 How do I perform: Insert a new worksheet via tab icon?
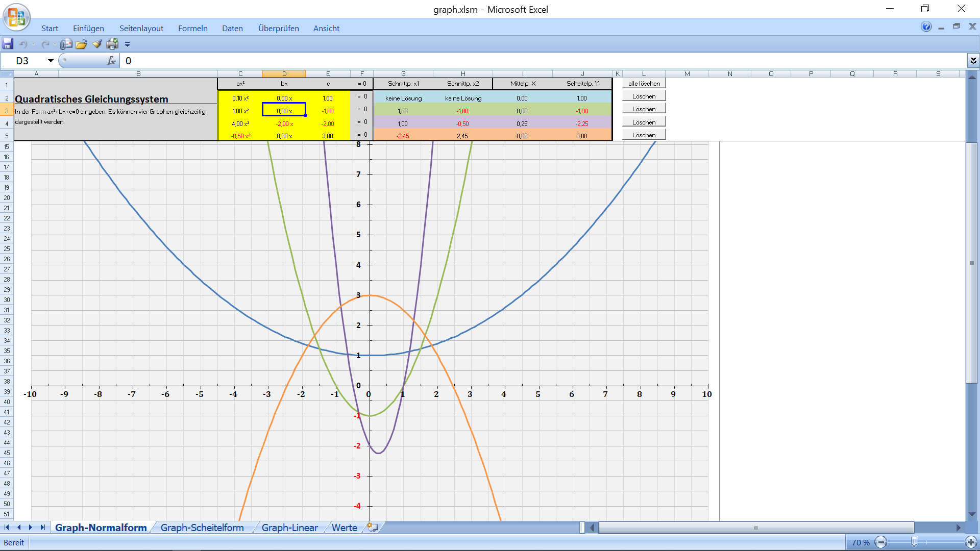point(373,528)
